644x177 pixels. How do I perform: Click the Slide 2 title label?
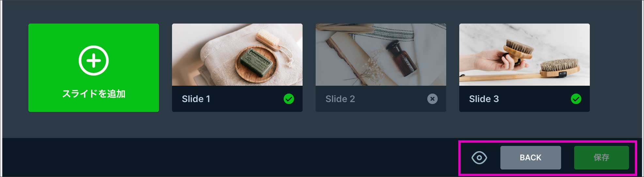coord(340,99)
